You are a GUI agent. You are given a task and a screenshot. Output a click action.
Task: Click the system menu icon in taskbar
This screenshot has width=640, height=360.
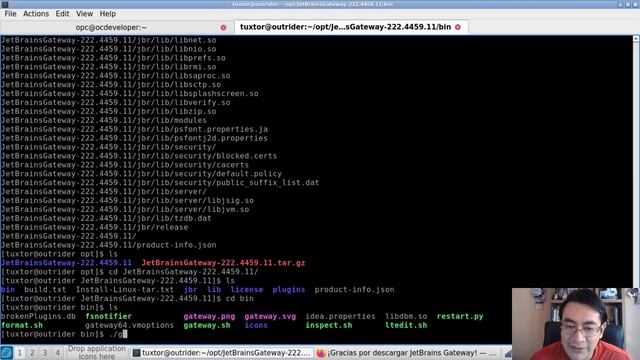coord(7,353)
